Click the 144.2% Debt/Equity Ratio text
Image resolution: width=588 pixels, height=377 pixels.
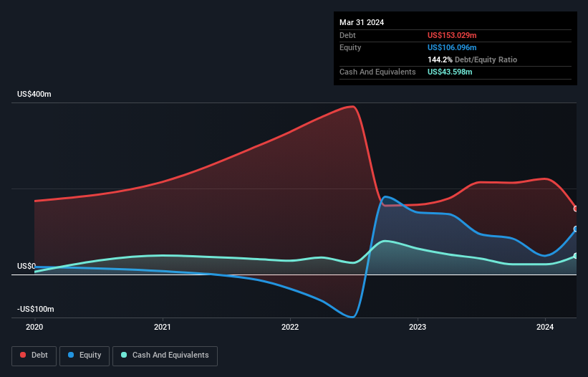point(472,59)
